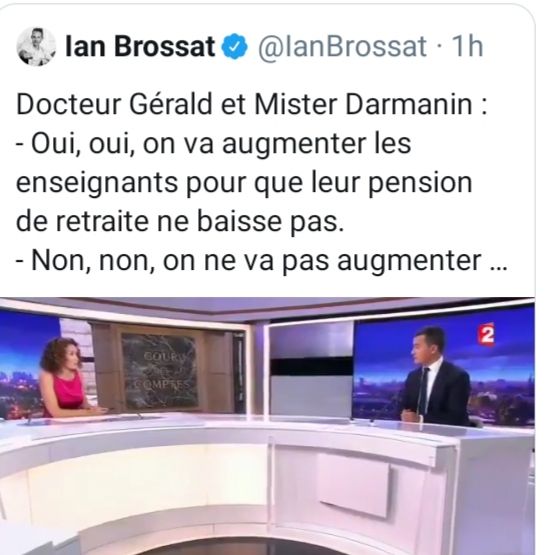The height and width of the screenshot is (555, 547).
Task: Click the blue verified badge
Action: click(x=234, y=46)
